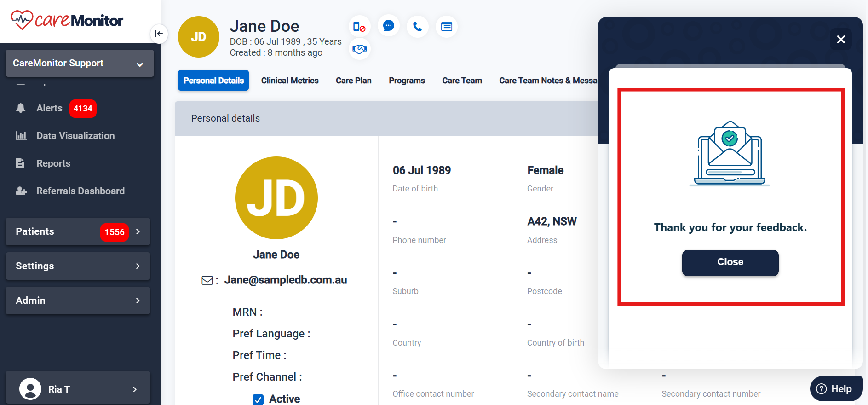Click the 06 Jul 1989 date of birth value
This screenshot has width=868, height=405.
[422, 170]
